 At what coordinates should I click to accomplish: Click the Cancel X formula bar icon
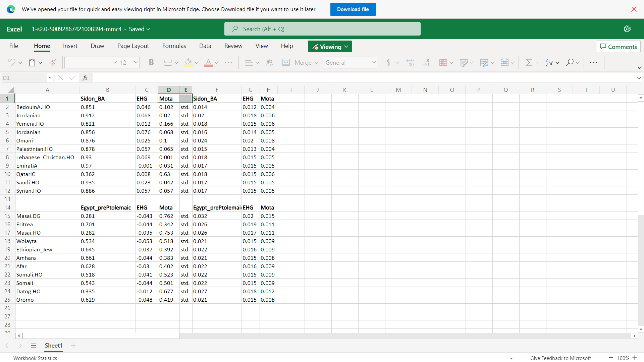pyautogui.click(x=61, y=78)
